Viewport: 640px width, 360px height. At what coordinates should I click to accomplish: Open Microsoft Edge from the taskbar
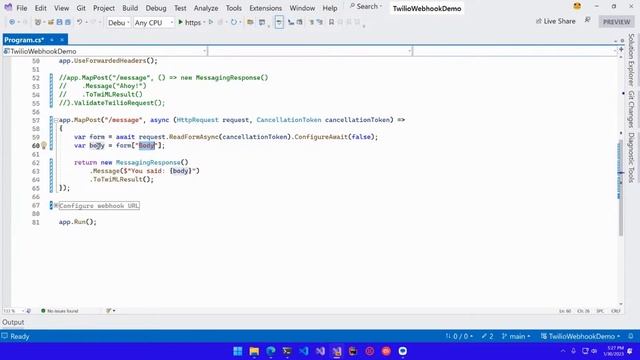271,351
